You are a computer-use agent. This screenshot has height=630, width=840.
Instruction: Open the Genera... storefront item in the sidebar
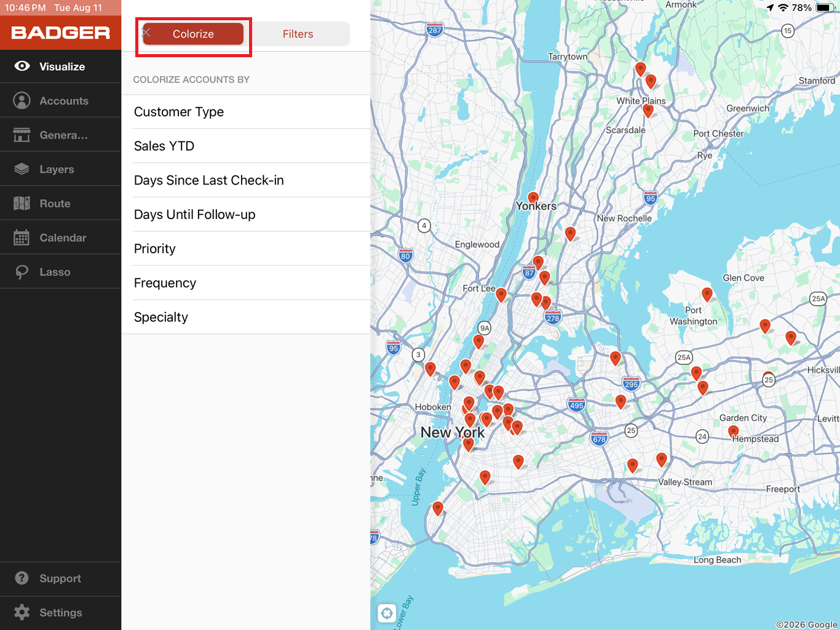(60, 135)
